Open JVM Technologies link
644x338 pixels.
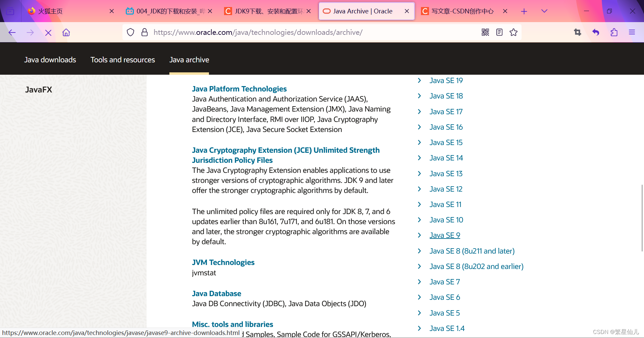click(x=223, y=262)
